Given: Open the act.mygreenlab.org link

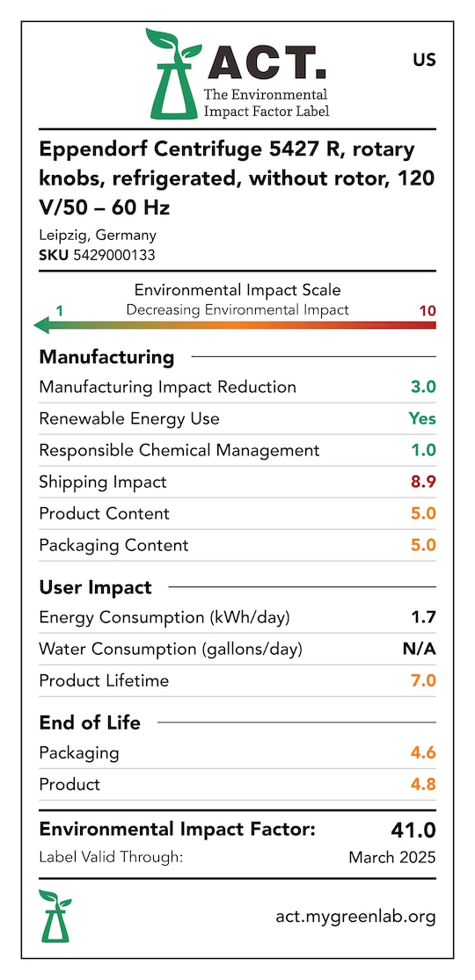Looking at the screenshot, I should click(355, 917).
